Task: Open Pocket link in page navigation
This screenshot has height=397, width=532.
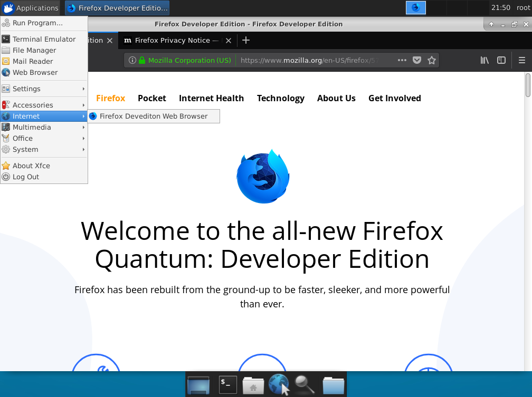Action: [x=152, y=98]
